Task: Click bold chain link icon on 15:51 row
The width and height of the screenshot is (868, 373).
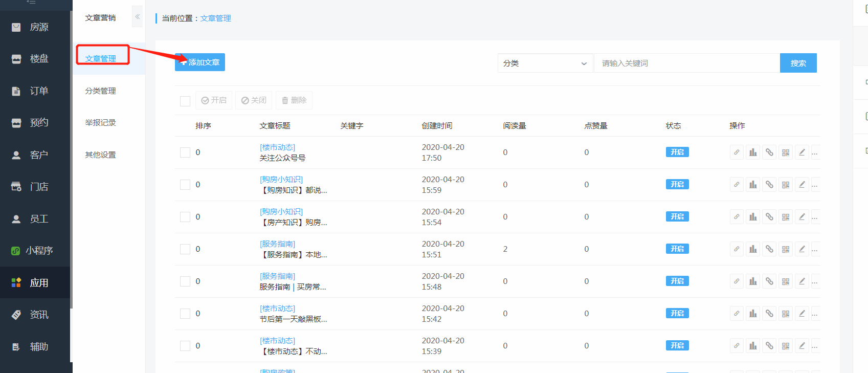Action: point(769,249)
